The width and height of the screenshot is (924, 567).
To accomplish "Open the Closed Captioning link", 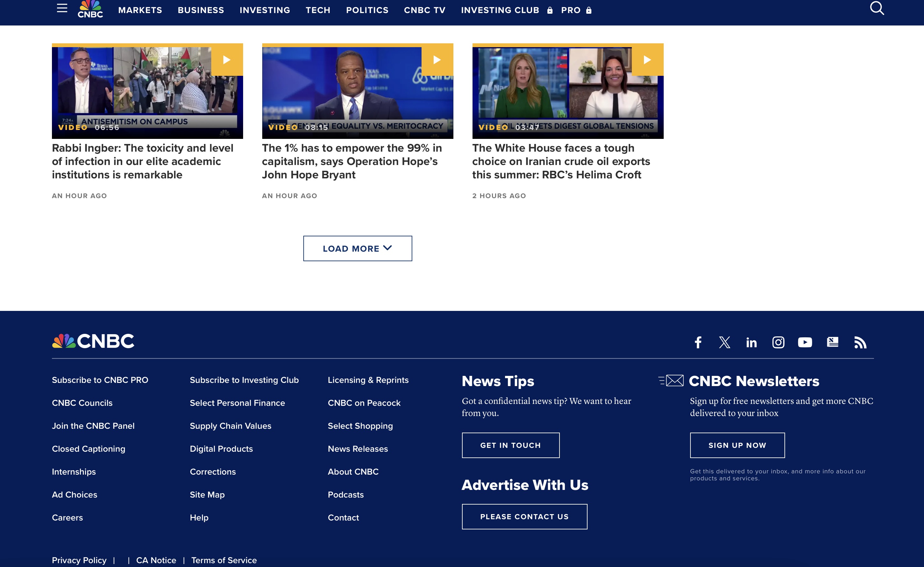I will pyautogui.click(x=89, y=449).
